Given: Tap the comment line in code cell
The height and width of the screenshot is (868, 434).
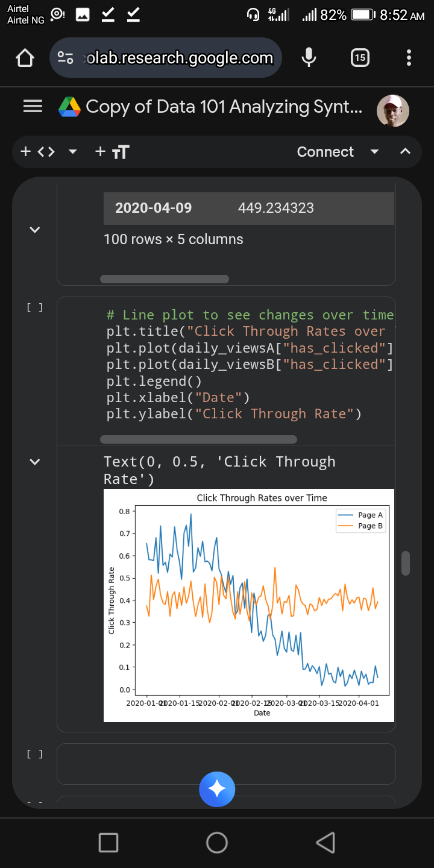Looking at the screenshot, I should [250, 315].
